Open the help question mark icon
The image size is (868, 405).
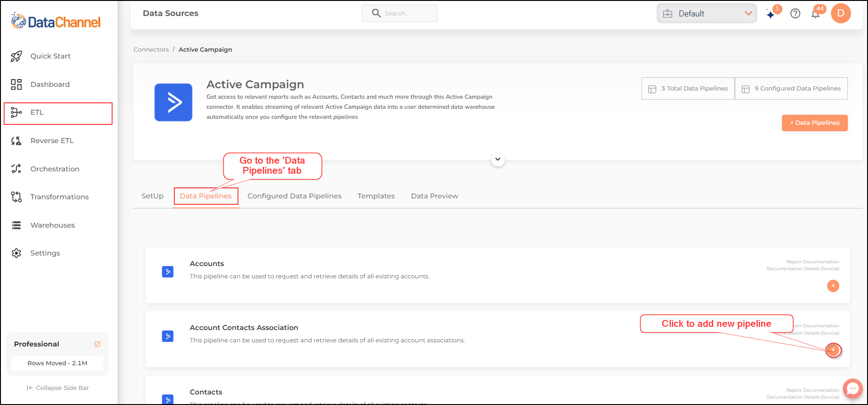pos(795,14)
